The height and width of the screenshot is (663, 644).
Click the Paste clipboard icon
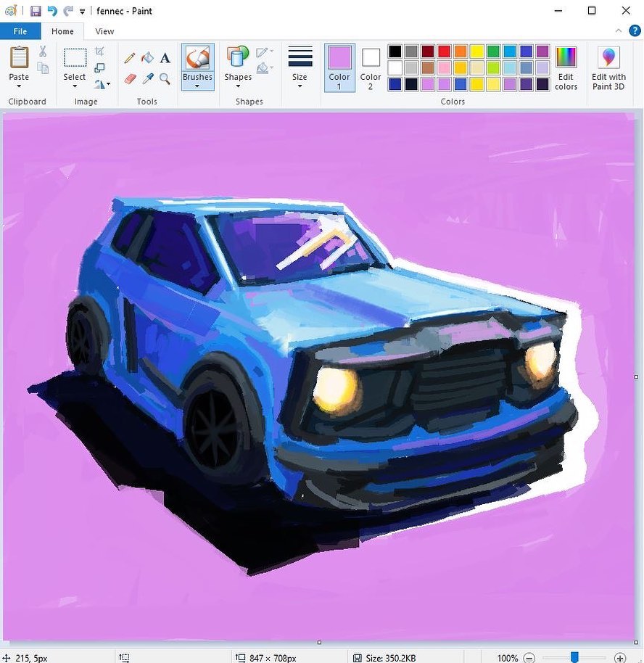(19, 57)
